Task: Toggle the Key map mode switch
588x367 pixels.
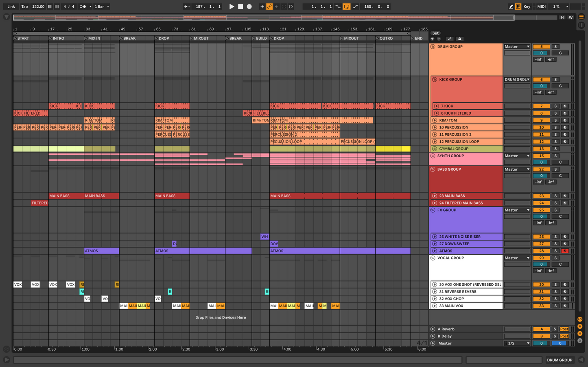Action: pos(527,7)
